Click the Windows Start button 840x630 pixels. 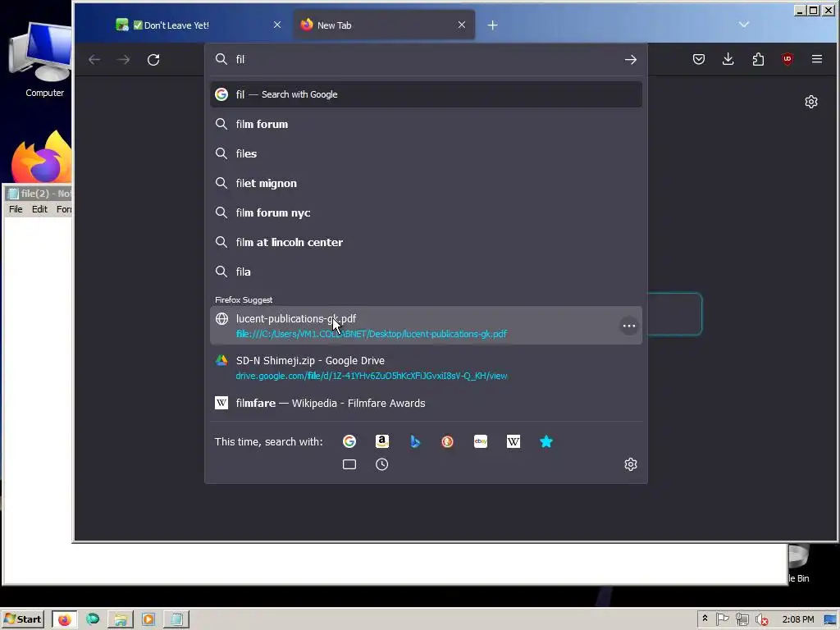(22, 619)
